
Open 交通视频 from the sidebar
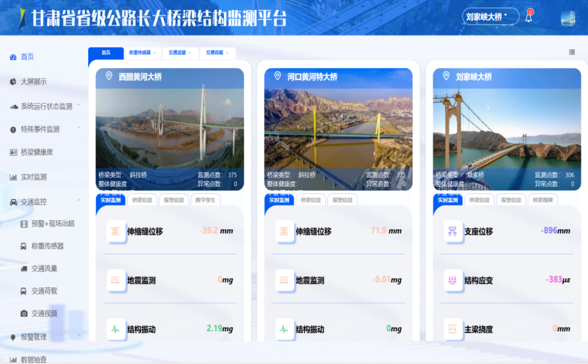[44, 313]
